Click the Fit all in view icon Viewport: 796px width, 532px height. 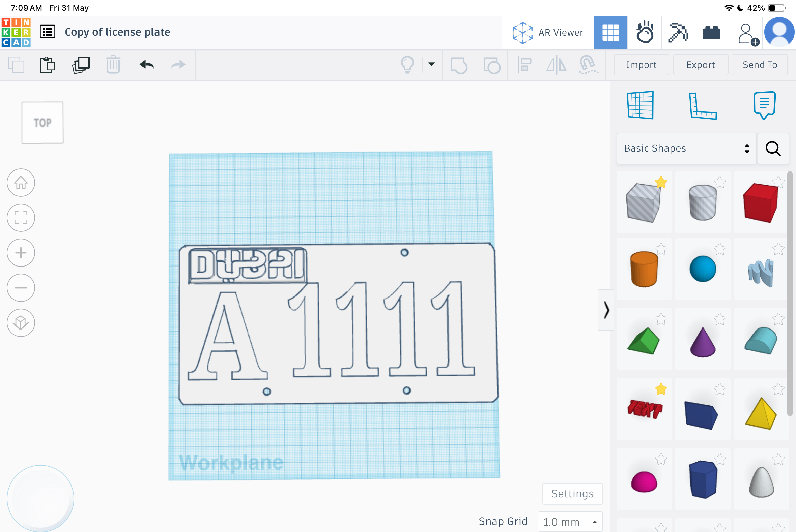tap(21, 217)
